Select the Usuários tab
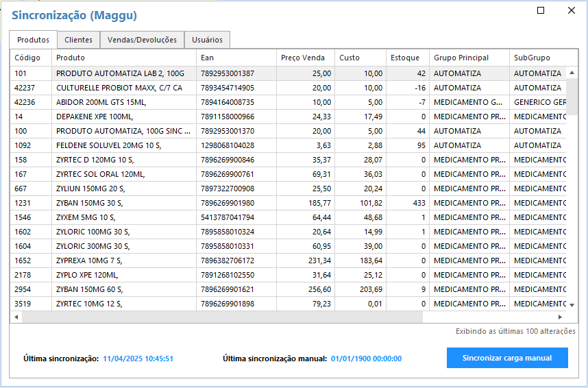588x388 pixels. [x=206, y=40]
